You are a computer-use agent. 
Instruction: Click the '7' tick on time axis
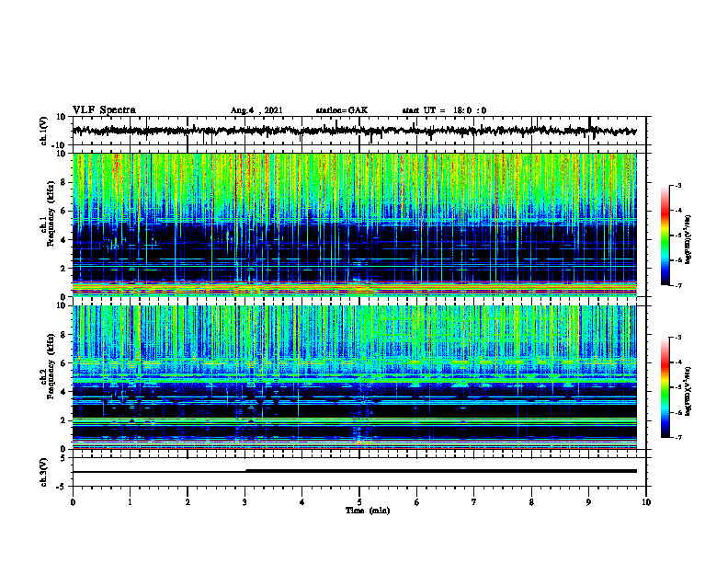tap(474, 502)
